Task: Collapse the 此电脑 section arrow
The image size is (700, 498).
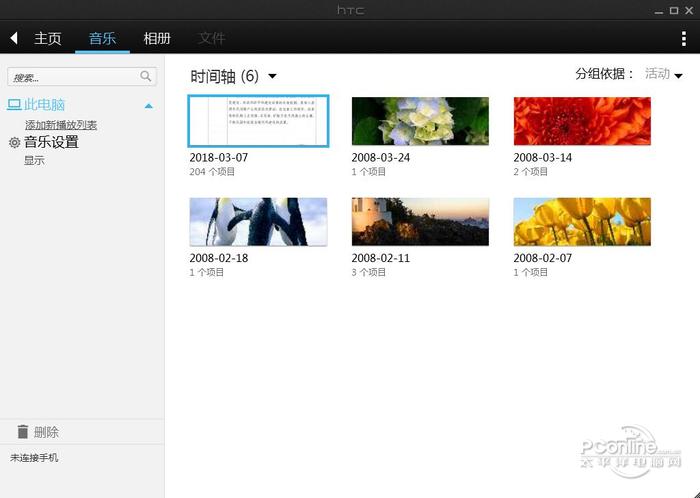Action: point(149,106)
